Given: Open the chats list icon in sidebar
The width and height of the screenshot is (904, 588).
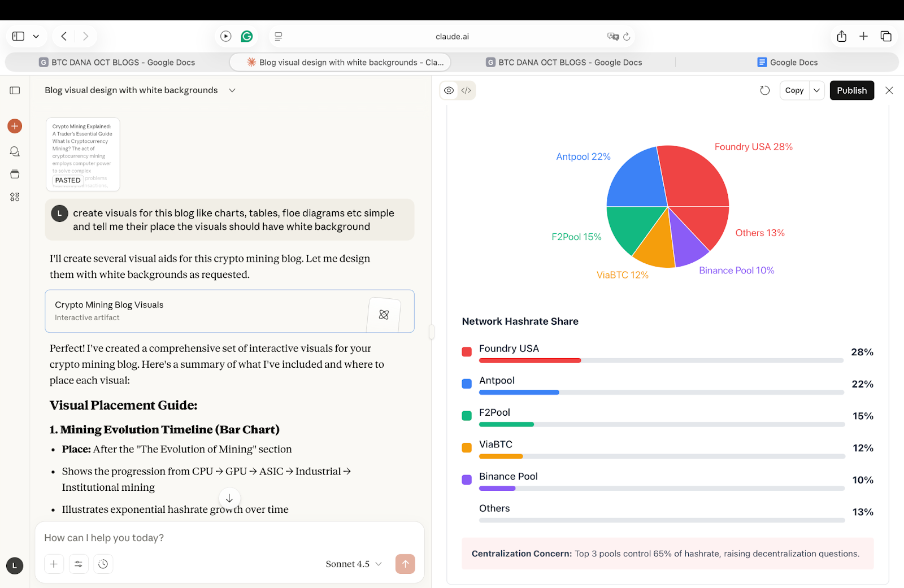Looking at the screenshot, I should [15, 151].
